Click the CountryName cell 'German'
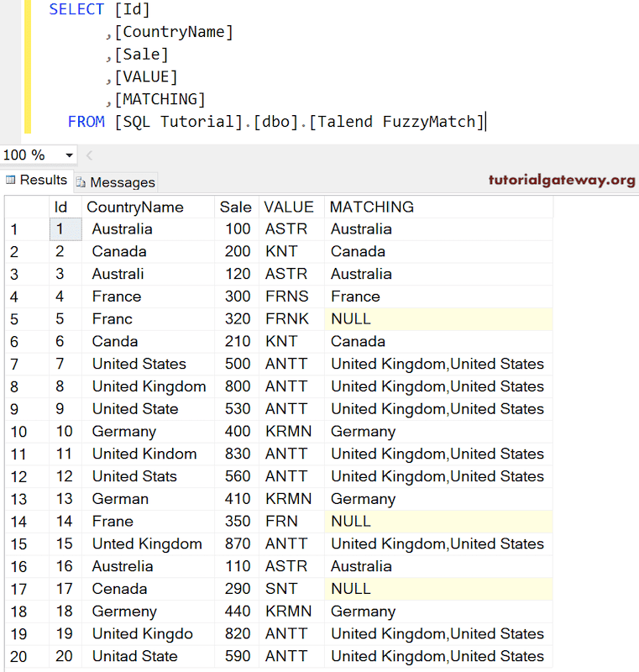 tap(148, 499)
